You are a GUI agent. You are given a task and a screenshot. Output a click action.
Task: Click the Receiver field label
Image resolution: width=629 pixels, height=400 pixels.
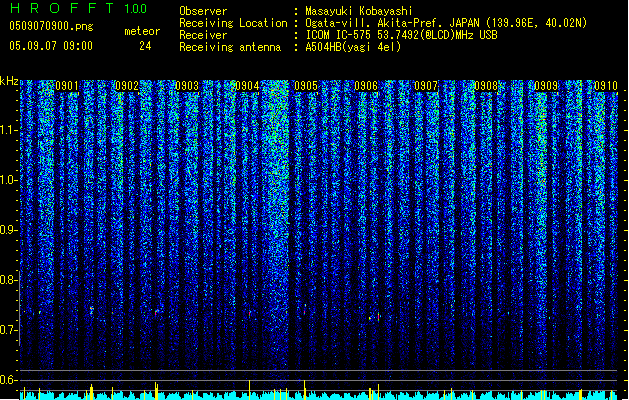(203, 35)
